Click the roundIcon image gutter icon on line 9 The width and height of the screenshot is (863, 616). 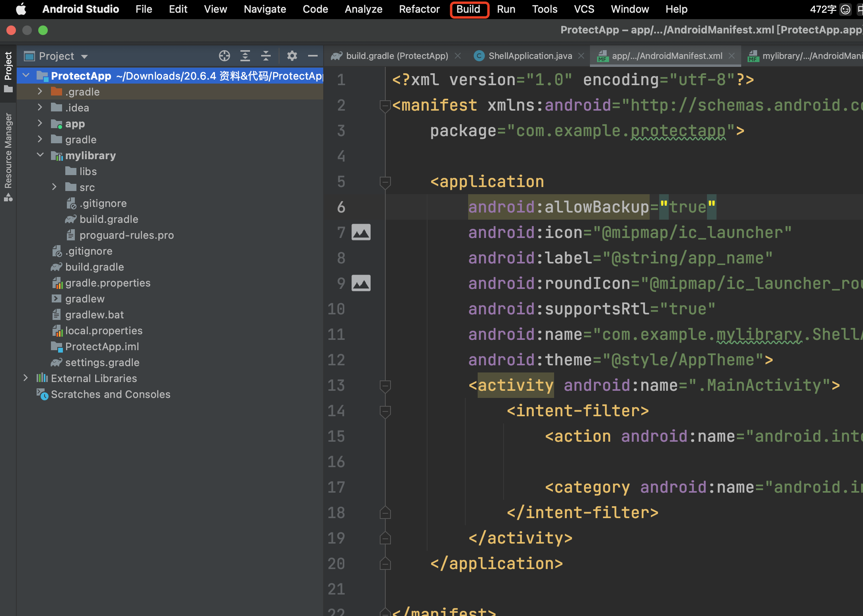361,283
